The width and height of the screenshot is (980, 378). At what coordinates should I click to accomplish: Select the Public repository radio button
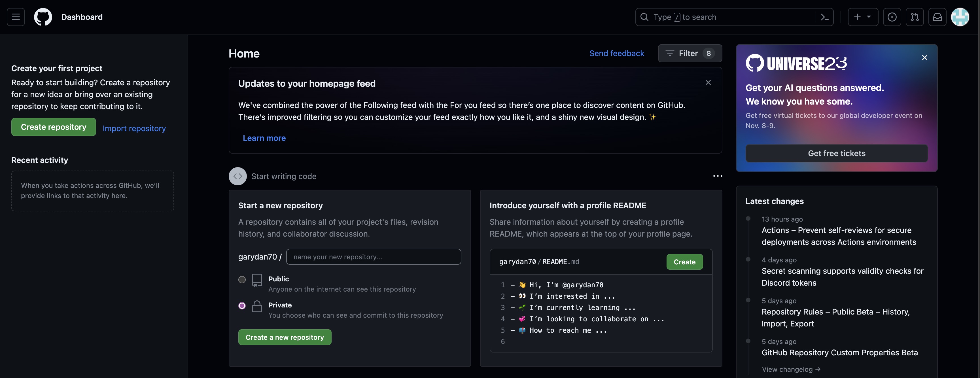tap(242, 279)
